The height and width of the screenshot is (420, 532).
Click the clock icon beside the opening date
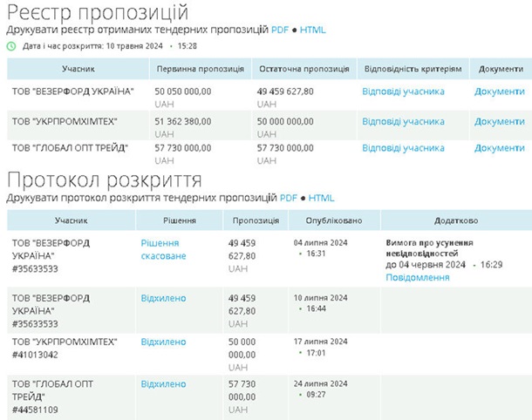click(x=11, y=45)
